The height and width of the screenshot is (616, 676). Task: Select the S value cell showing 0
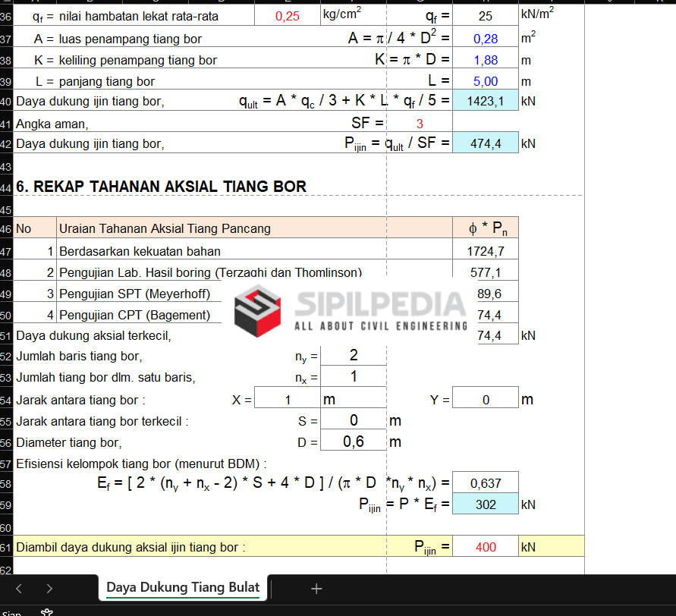pyautogui.click(x=354, y=420)
